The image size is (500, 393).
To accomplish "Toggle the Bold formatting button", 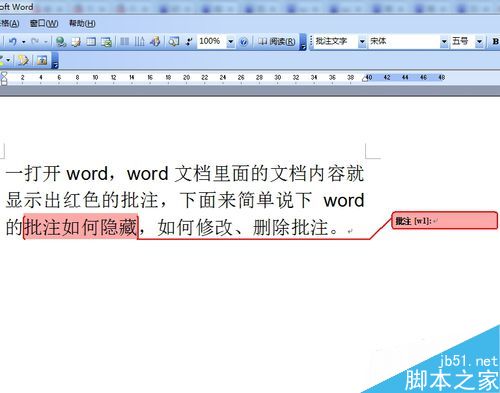I will point(495,42).
